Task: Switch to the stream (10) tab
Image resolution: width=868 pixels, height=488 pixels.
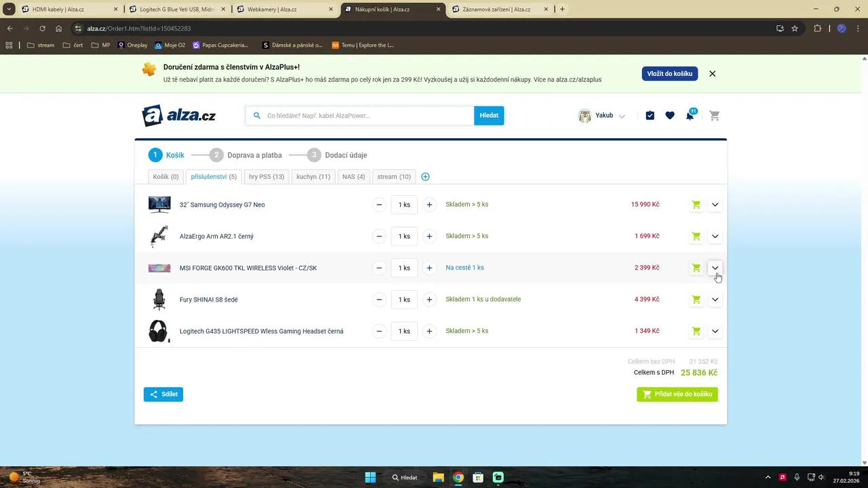Action: (x=394, y=177)
